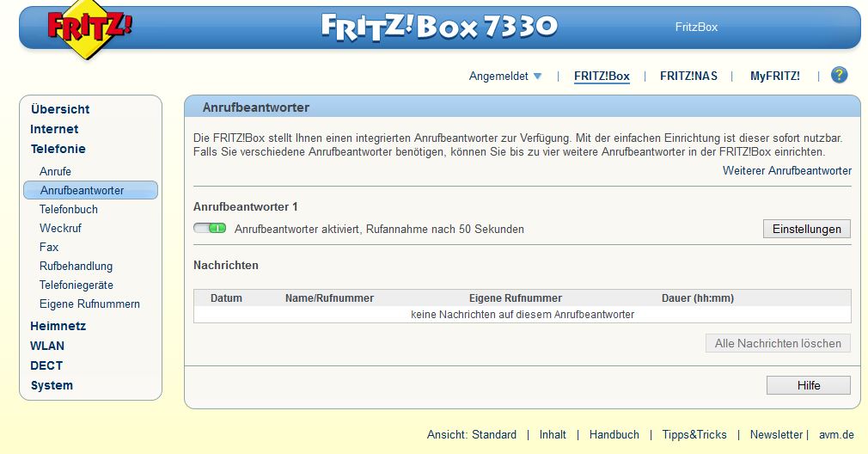Viewport: 868px width, 454px height.
Task: Open the Heimnetz section
Action: point(58,326)
